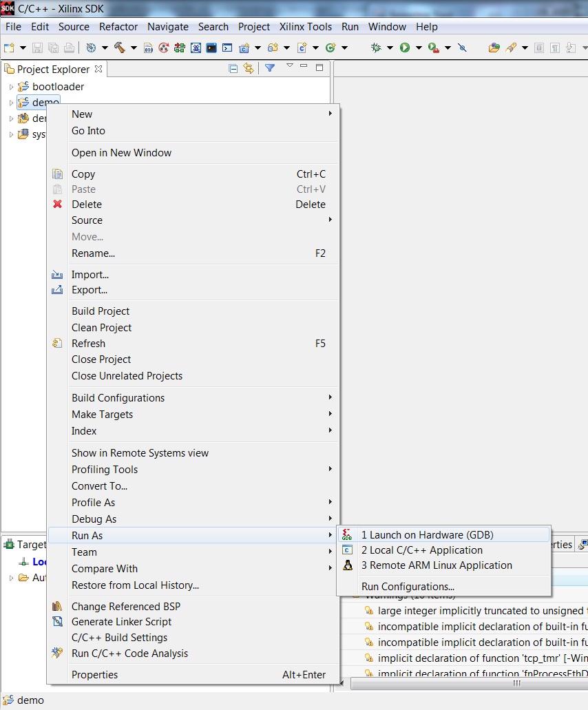Select the bootloader project in Project Explorer
The height and width of the screenshot is (710, 588).
(x=58, y=87)
